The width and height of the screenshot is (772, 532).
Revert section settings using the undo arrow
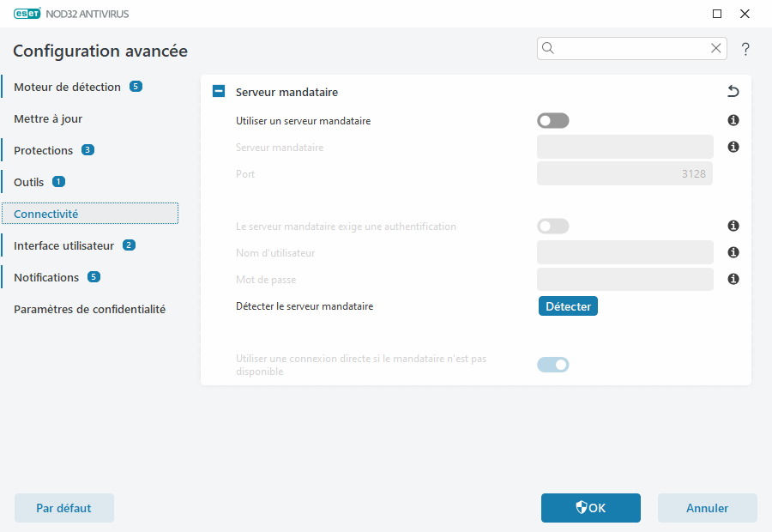[x=733, y=91]
